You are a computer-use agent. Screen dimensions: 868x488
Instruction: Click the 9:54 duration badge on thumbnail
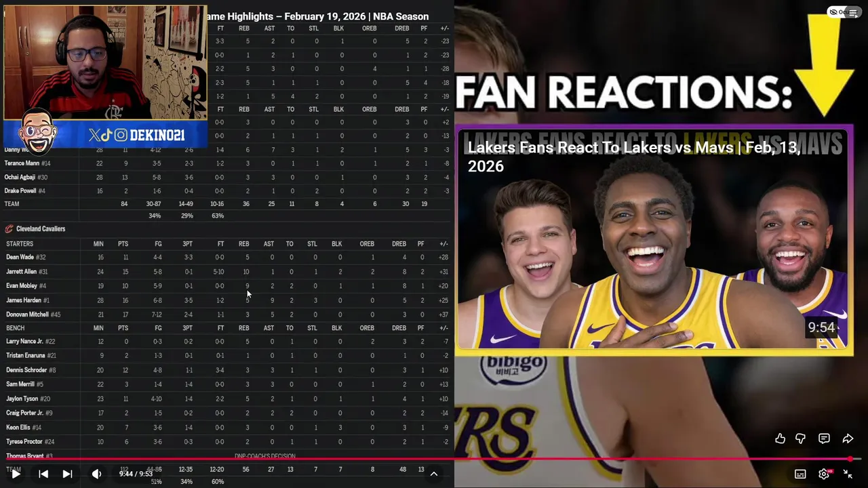click(821, 327)
